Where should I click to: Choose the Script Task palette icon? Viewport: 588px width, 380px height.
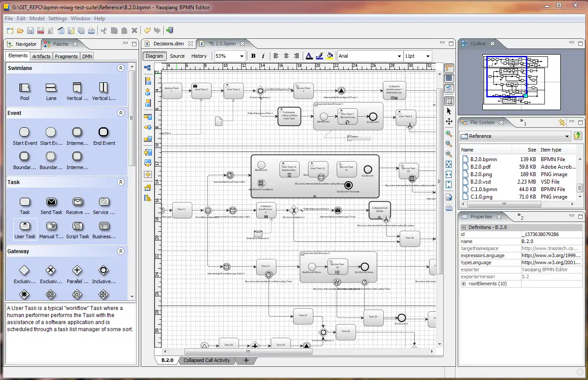78,226
